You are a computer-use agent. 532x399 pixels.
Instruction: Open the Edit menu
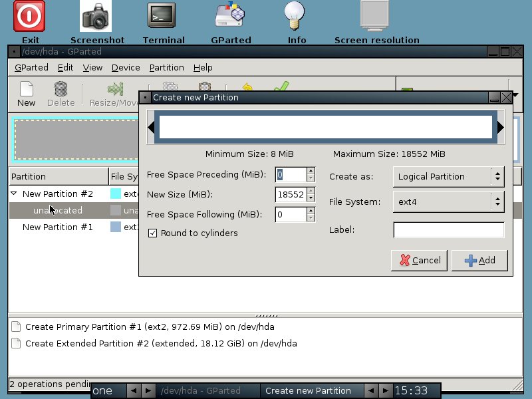pos(65,68)
